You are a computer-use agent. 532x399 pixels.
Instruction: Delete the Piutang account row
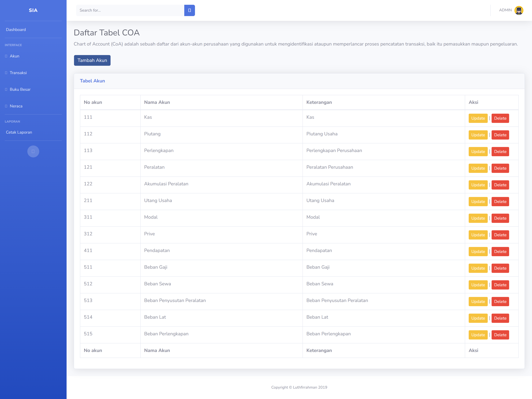(x=500, y=135)
